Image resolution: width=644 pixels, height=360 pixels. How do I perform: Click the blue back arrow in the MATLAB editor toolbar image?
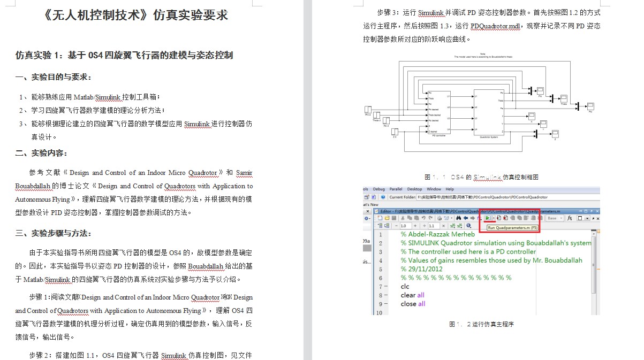(466, 218)
